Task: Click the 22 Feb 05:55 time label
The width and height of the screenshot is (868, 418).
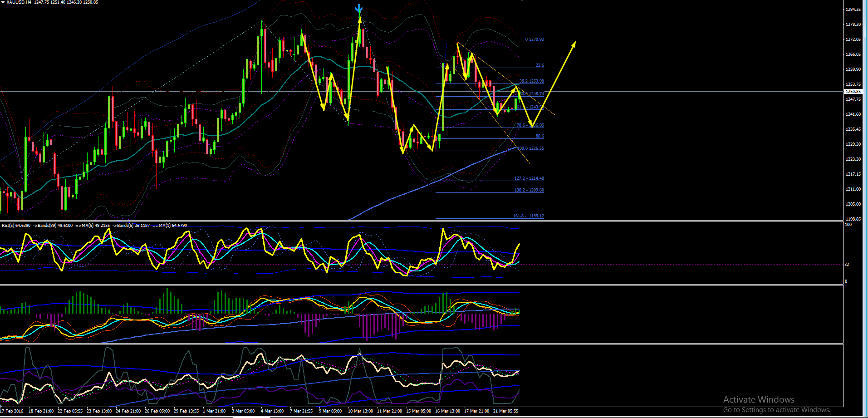Action: coord(70,411)
